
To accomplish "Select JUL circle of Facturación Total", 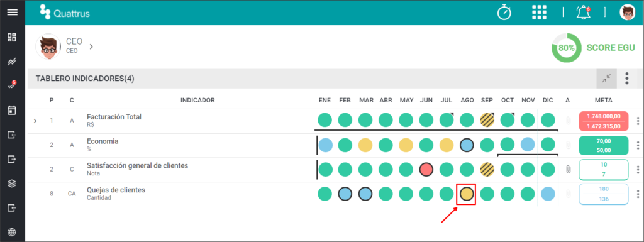I will pyautogui.click(x=447, y=120).
